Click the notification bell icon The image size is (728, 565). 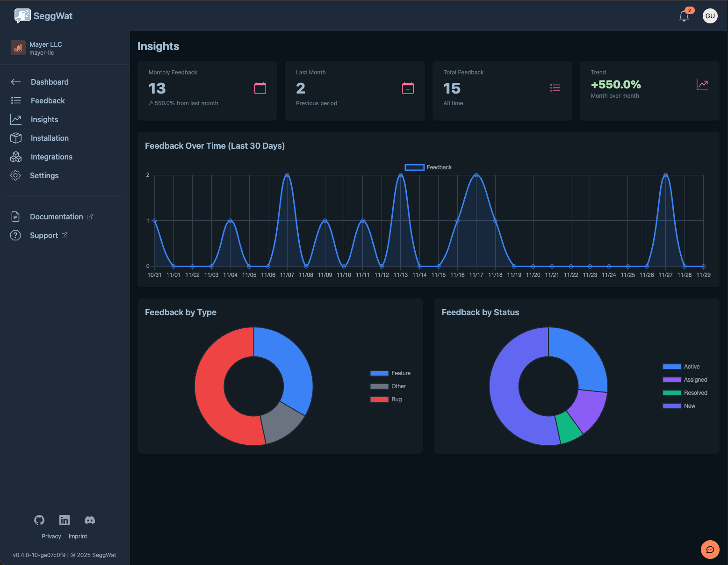684,15
